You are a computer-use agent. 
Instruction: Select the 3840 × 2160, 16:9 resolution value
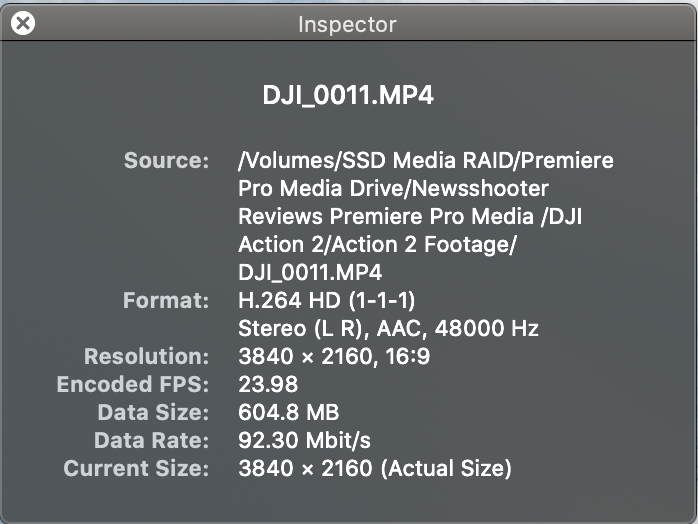335,356
